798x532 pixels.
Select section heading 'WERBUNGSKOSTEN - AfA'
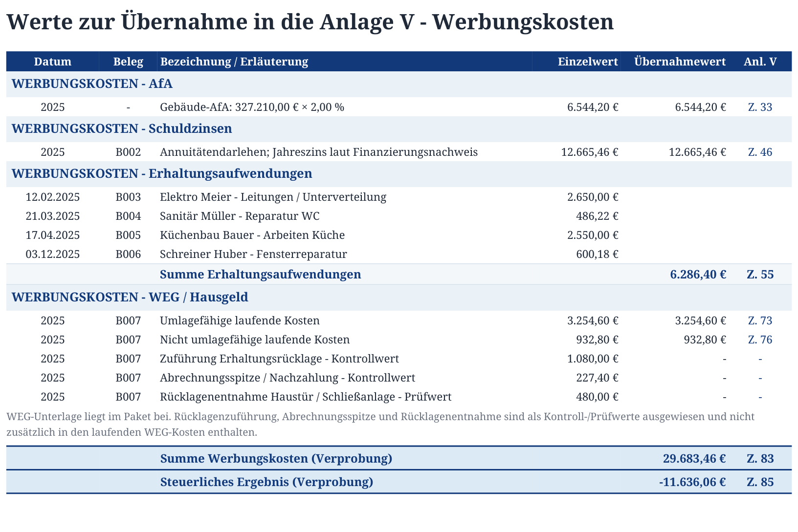click(92, 84)
